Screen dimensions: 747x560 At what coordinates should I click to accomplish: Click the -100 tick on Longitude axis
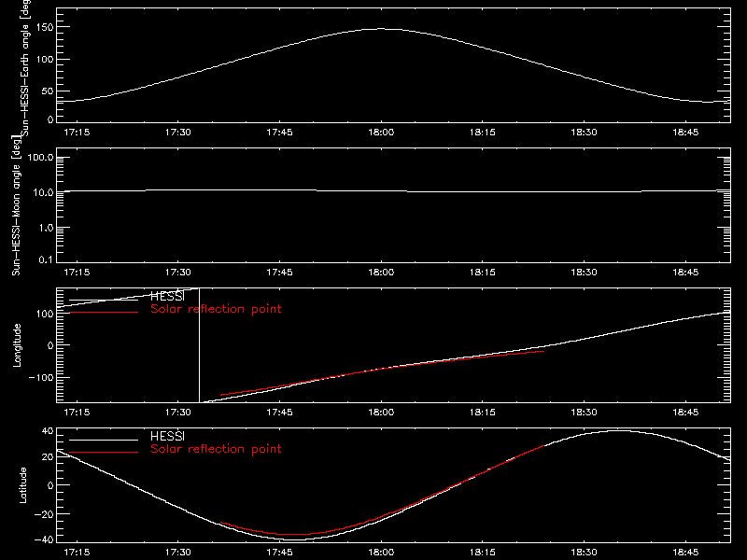click(41, 378)
